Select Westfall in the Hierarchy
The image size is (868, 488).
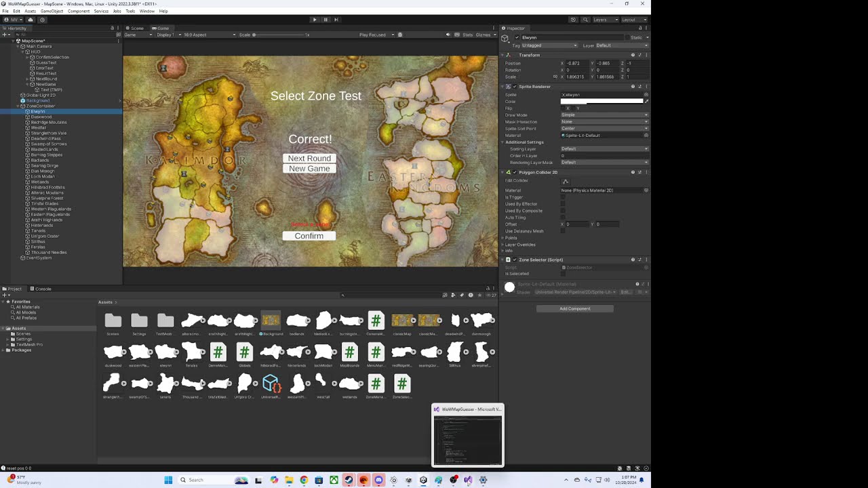coord(39,127)
